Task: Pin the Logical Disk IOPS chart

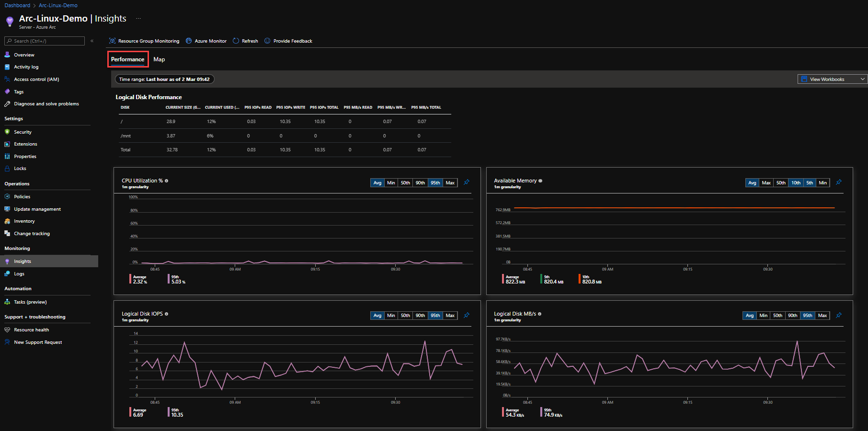Action: [467, 315]
